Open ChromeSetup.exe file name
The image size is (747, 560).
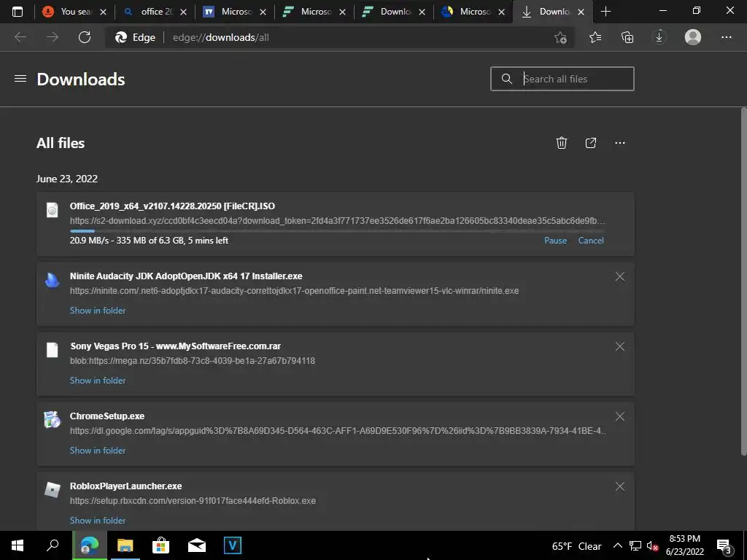click(107, 416)
